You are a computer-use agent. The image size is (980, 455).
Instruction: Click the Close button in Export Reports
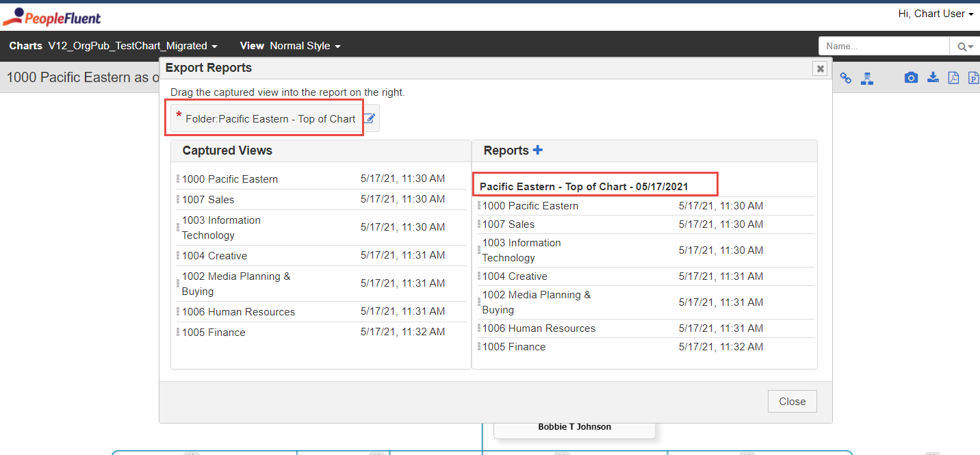(x=792, y=401)
